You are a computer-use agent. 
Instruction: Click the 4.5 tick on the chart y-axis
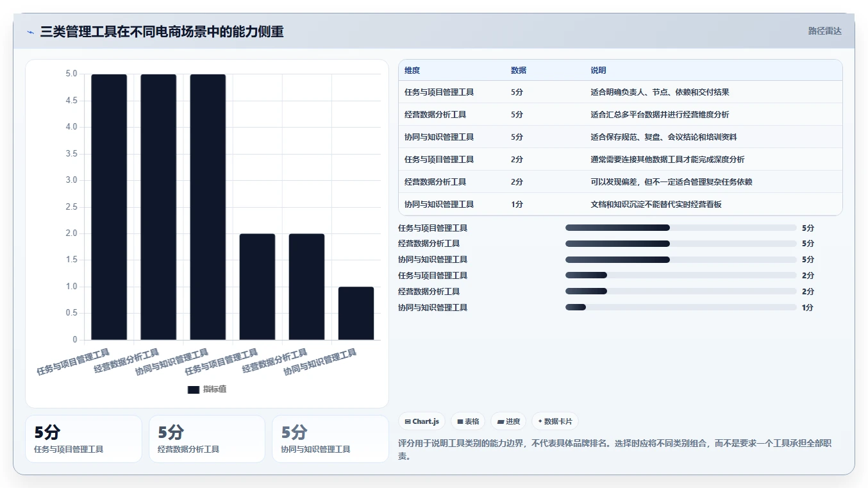71,101
